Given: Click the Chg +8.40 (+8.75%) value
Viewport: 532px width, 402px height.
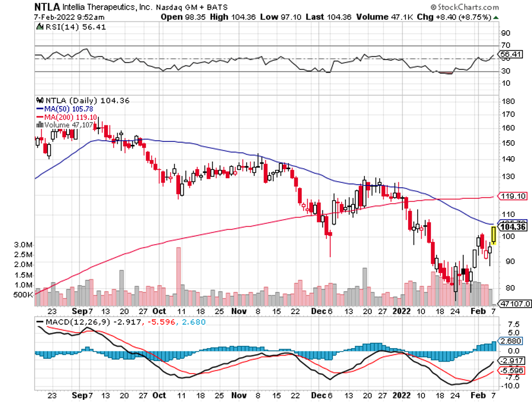Looking at the screenshot, I should tap(454, 17).
